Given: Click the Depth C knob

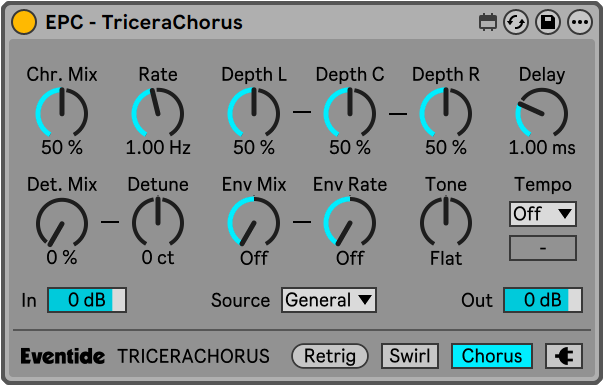Looking at the screenshot, I should [350, 113].
